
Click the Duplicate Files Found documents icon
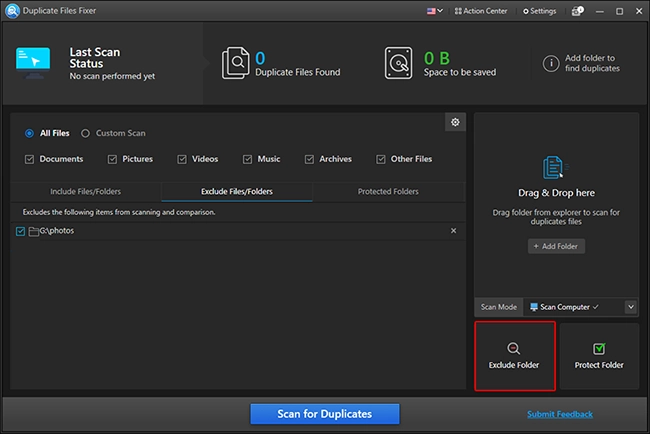click(235, 63)
